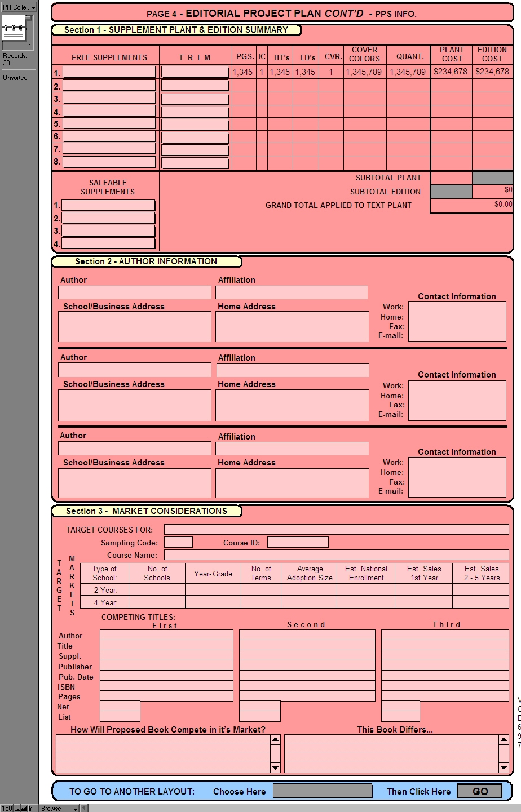Click the Course ID field
Image resolution: width=521 pixels, height=812 pixels.
[298, 542]
